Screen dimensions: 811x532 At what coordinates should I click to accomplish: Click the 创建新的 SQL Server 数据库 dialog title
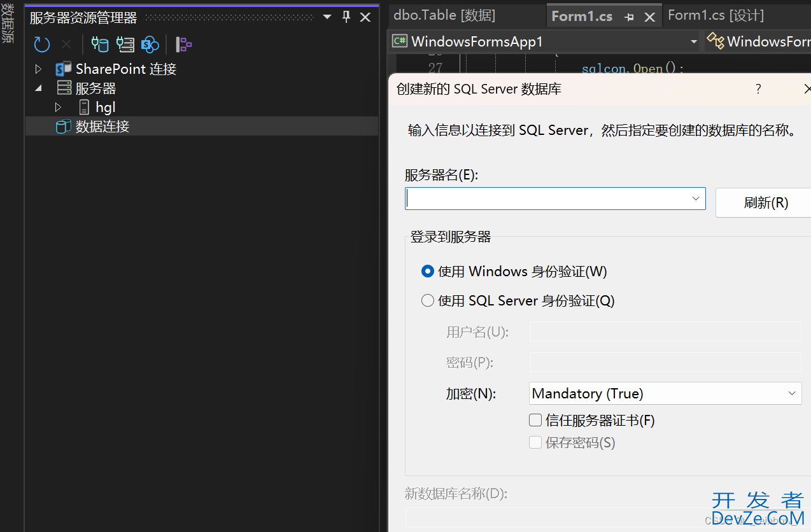479,88
